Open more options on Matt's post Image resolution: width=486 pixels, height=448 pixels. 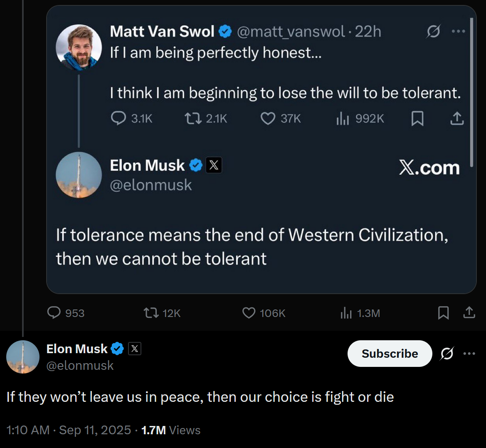[x=458, y=31]
